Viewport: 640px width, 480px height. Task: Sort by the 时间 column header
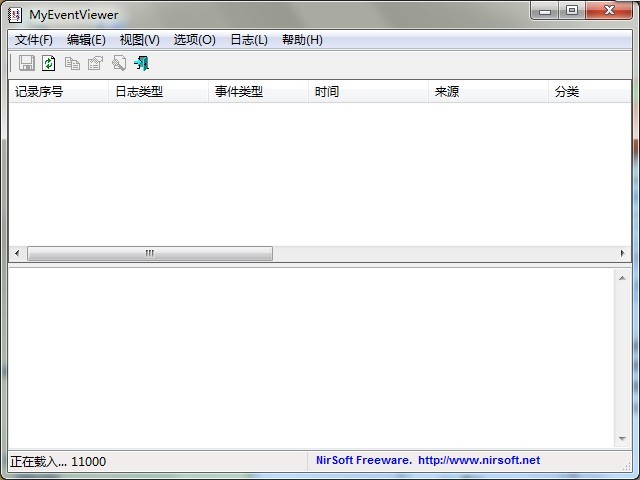pos(327,92)
